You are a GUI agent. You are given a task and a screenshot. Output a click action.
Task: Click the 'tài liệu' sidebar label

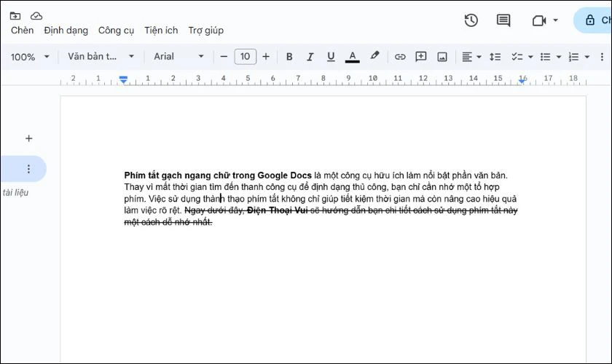pos(15,193)
